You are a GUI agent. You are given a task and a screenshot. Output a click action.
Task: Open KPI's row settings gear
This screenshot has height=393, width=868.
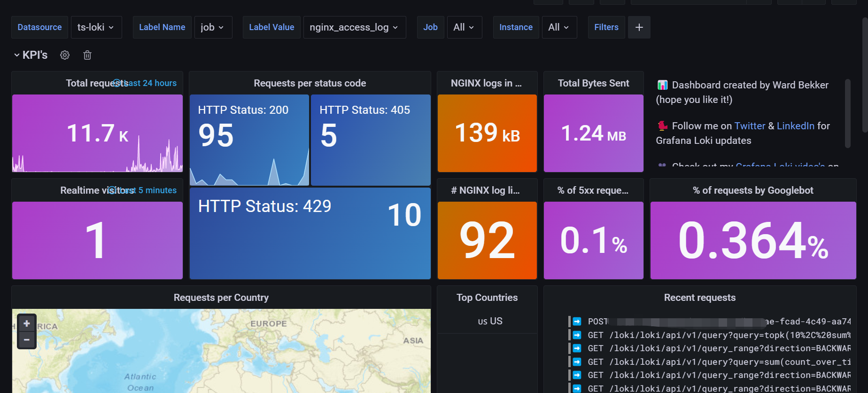pyautogui.click(x=65, y=55)
